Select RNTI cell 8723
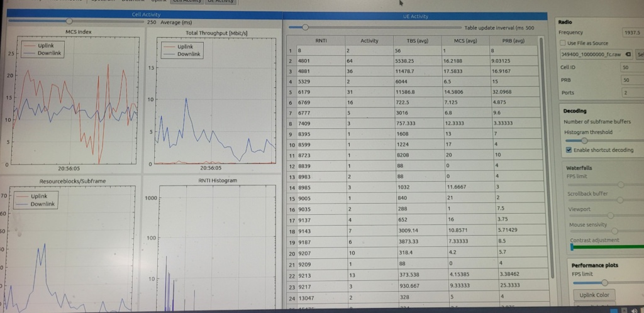The width and height of the screenshot is (644, 313). pos(320,156)
